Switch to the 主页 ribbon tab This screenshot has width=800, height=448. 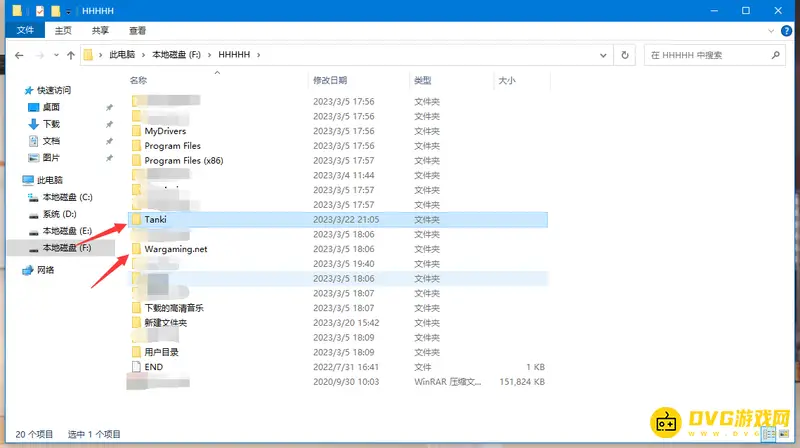tap(63, 31)
